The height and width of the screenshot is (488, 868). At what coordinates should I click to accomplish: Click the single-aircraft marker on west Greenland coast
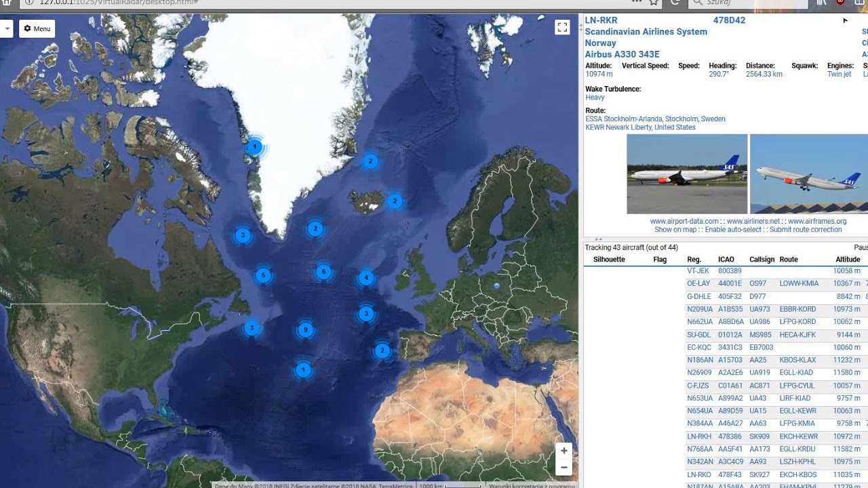pos(255,146)
